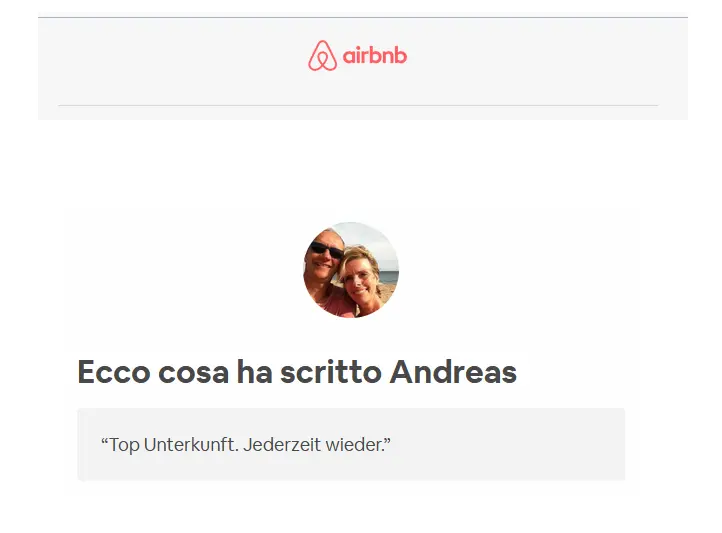The width and height of the screenshot is (722, 533).
Task: Click the Airbnb Bélo logo symbol
Action: [x=322, y=56]
